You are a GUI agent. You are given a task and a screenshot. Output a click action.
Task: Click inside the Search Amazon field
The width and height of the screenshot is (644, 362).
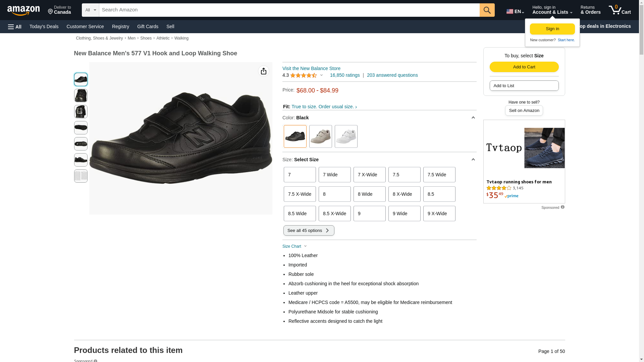point(289,10)
